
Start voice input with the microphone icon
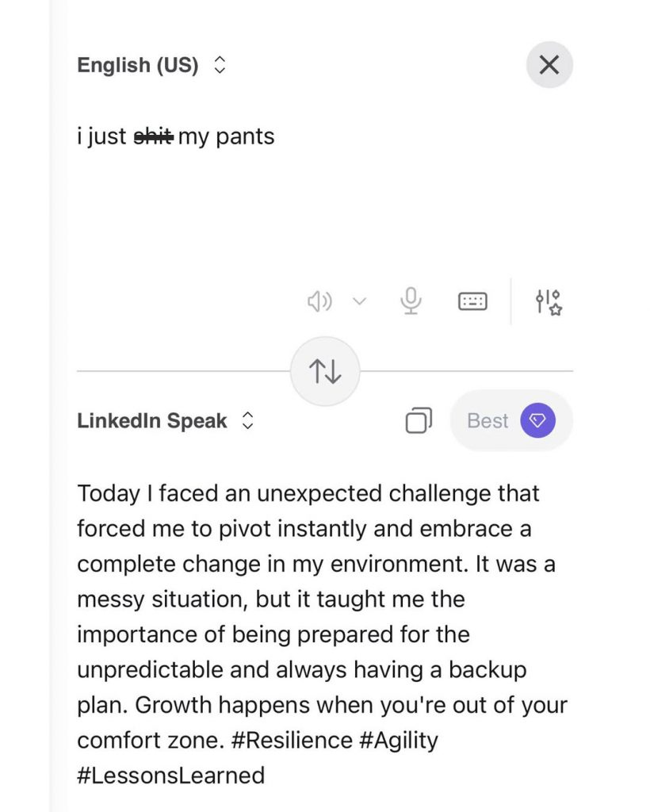coord(411,301)
